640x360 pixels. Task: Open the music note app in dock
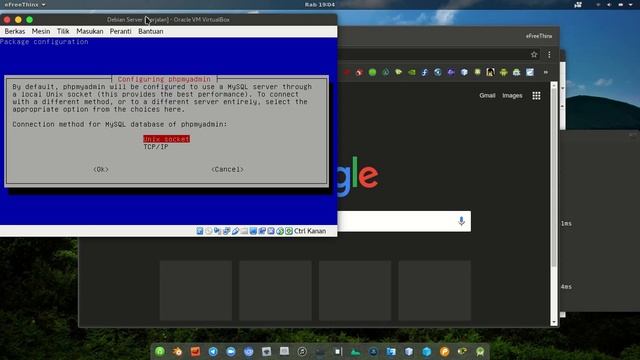coord(302,351)
